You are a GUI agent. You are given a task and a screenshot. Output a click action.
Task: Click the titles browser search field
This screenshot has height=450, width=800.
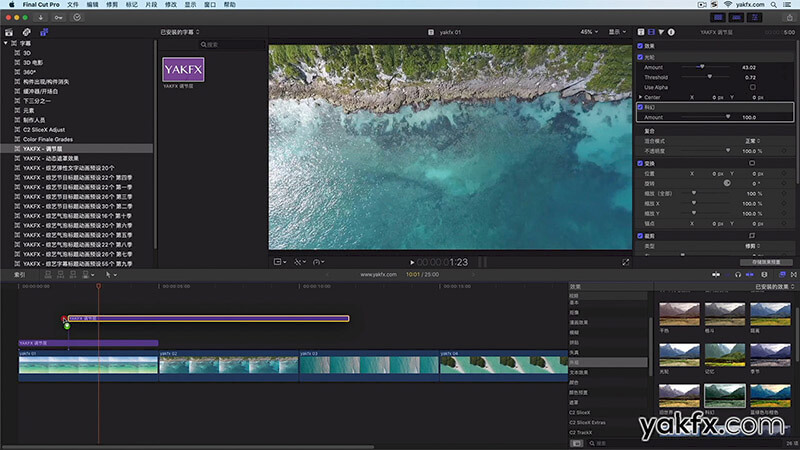click(232, 45)
